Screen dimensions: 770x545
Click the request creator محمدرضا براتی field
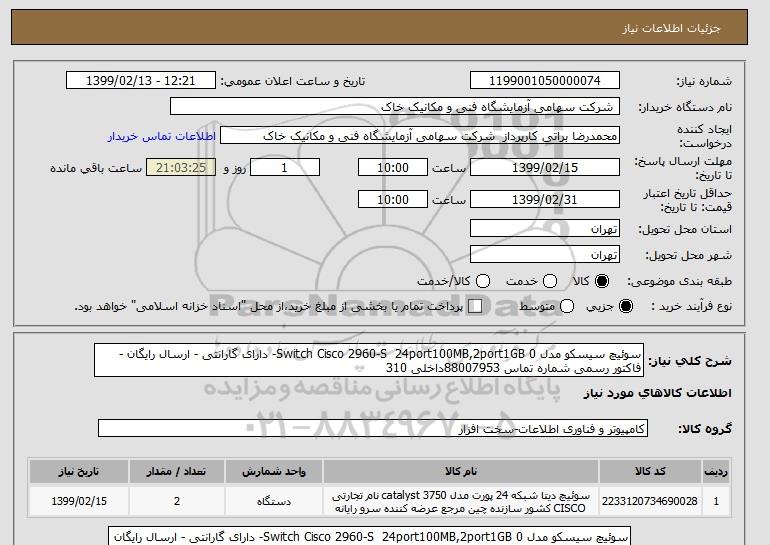point(420,136)
